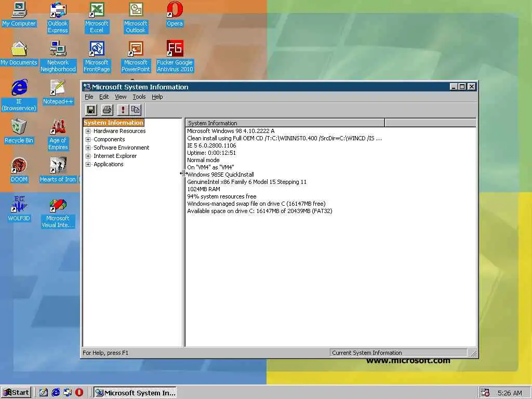The height and width of the screenshot is (399, 532).
Task: Select Network Neighborhood desktop icon
Action: tap(58, 57)
